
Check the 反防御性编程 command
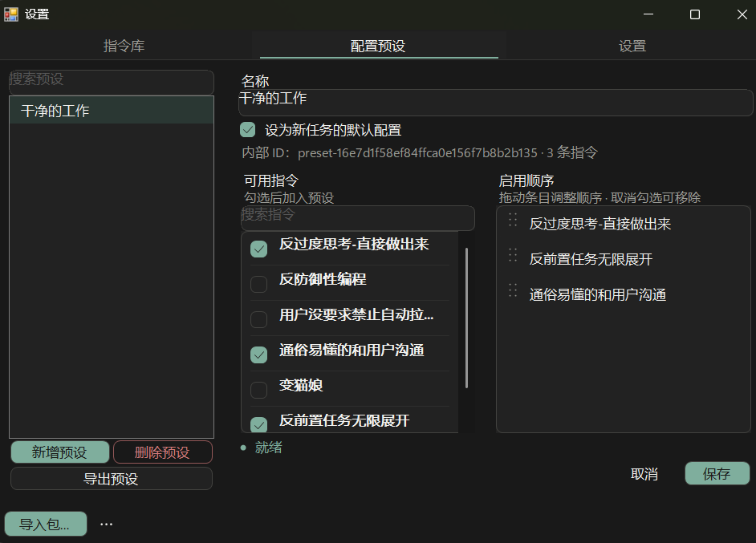259,284
